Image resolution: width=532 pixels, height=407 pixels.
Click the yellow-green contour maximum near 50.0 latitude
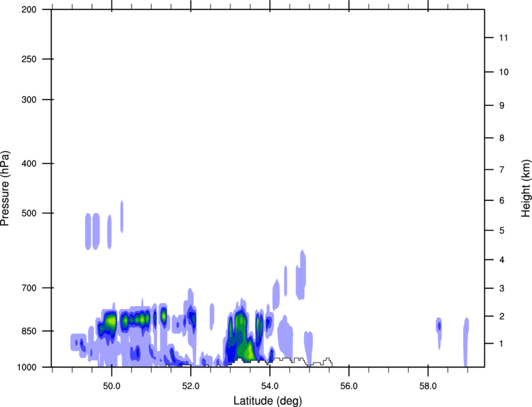[x=110, y=321]
